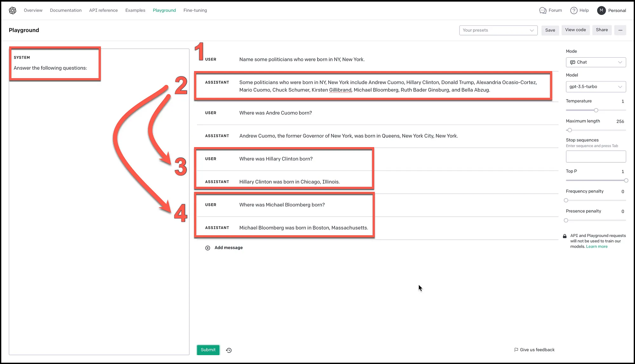Click the Save button
Screen dimensions: 635x364
pos(550,30)
